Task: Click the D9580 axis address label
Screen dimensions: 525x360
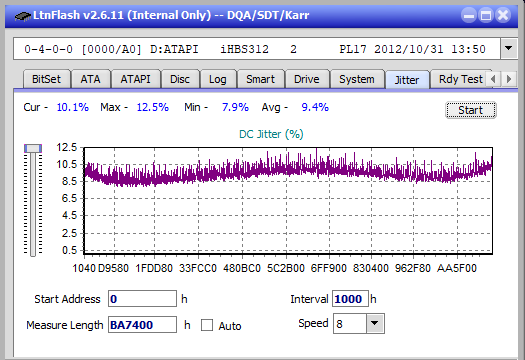Action: pyautogui.click(x=113, y=268)
